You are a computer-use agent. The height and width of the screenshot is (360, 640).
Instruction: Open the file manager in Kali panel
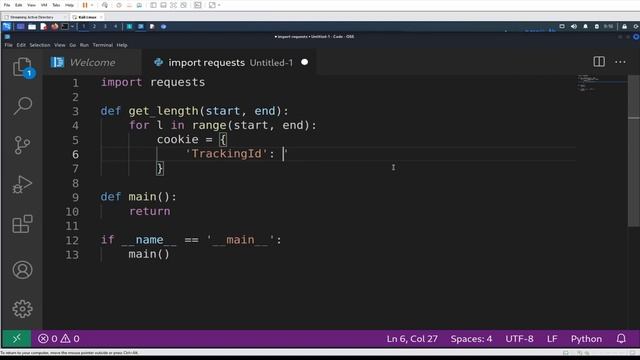(x=32, y=27)
